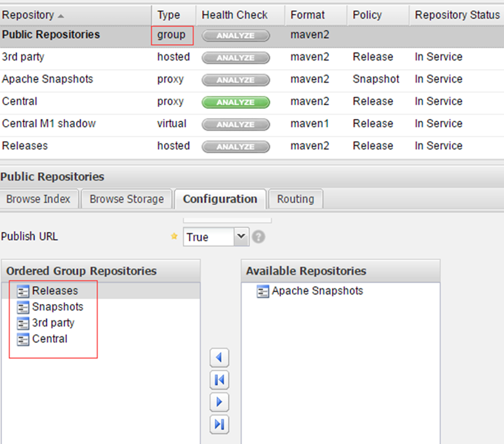Click the green ANALYZE button for Central
The height and width of the screenshot is (444, 504).
pyautogui.click(x=236, y=102)
